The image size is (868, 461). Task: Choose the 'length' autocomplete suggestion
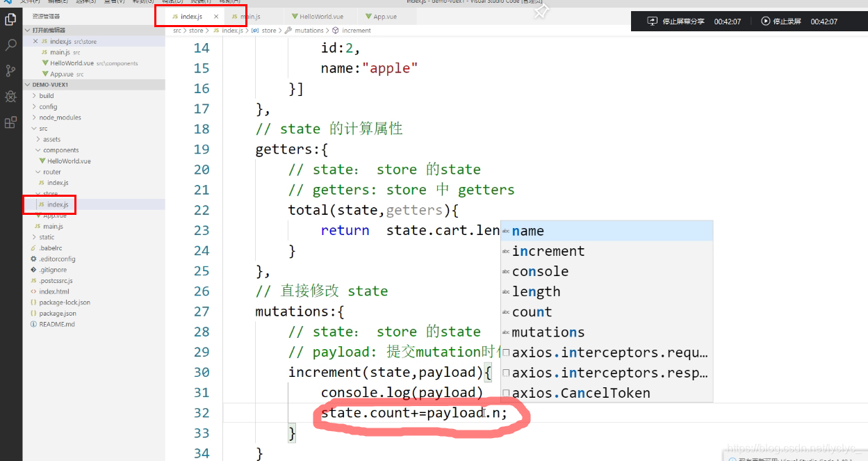click(607, 291)
